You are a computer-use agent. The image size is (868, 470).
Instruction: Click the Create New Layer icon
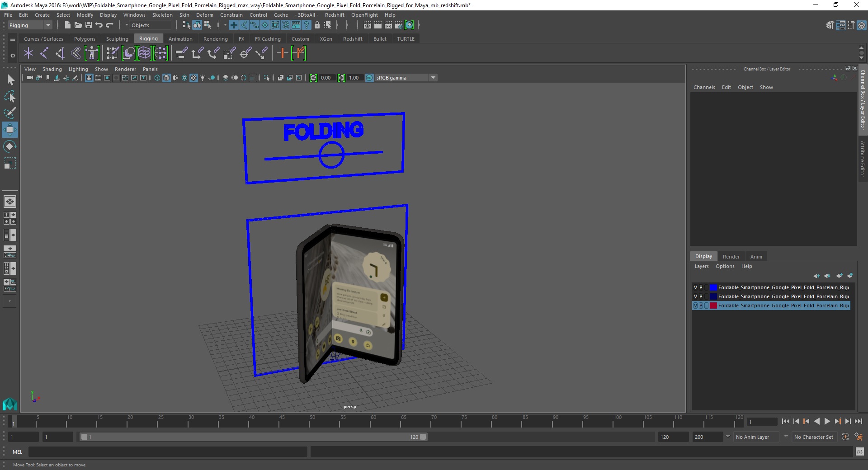(839, 276)
